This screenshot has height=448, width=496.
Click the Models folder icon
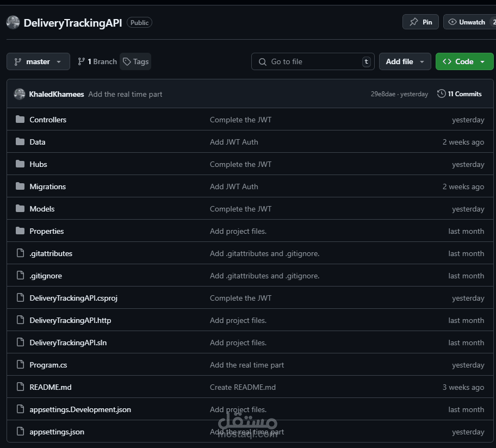tap(20, 208)
